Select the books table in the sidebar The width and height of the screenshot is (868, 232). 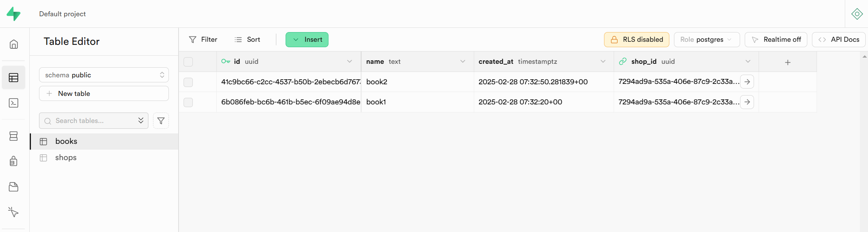point(66,141)
